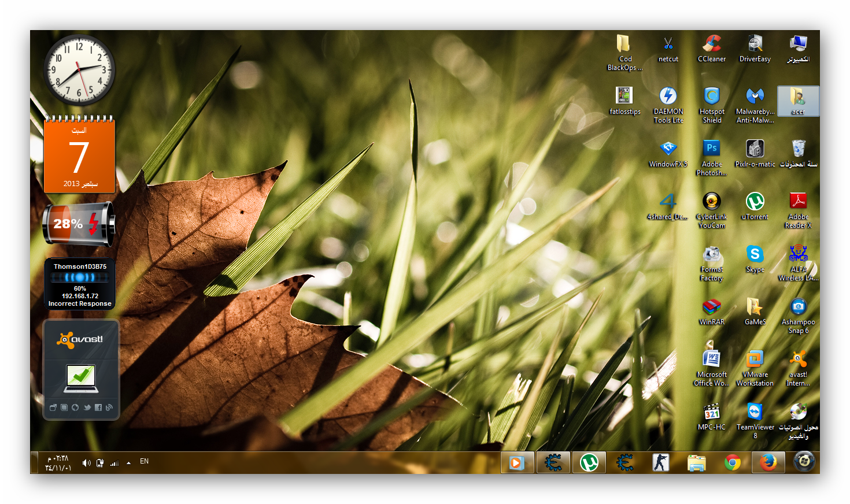
Task: Switch to Firefox in the taskbar
Action: pyautogui.click(x=768, y=462)
